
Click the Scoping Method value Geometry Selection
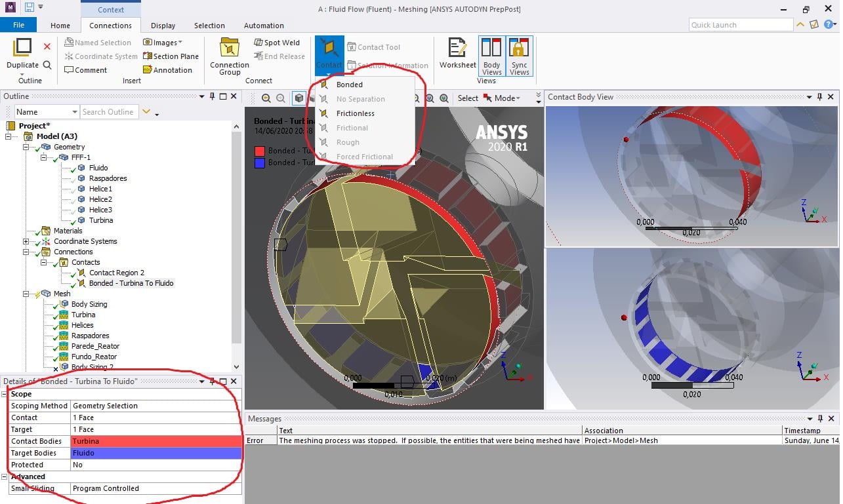[x=156, y=406]
